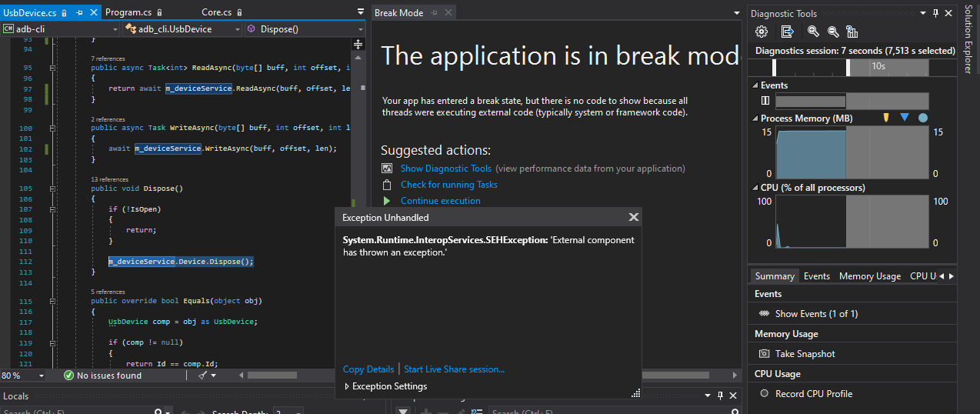Collapse the ReadAsync method outline

[x=52, y=68]
